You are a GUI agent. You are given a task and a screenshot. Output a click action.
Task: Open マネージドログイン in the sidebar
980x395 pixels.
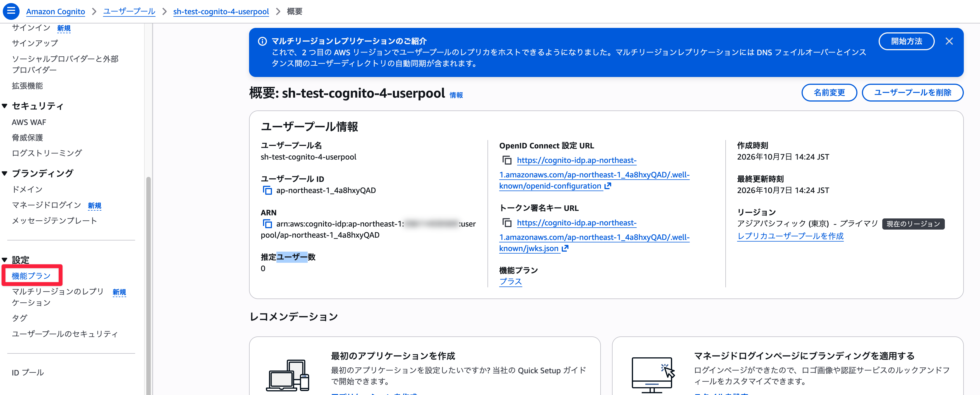click(x=46, y=205)
